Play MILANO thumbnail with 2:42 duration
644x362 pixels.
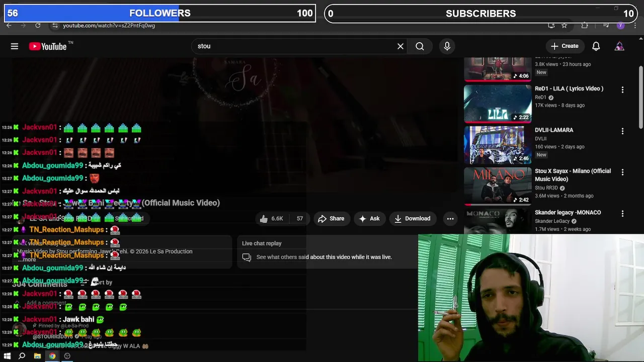pos(498,186)
